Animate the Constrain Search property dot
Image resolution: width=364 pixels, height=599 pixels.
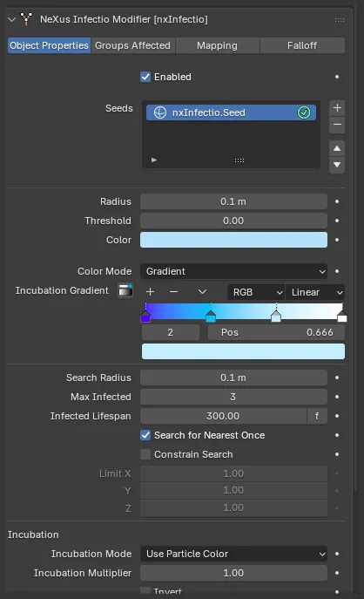coord(337,454)
